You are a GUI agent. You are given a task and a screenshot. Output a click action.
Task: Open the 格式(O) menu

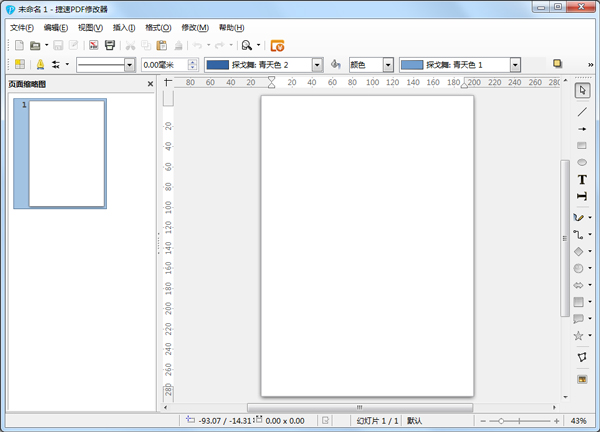[158, 27]
